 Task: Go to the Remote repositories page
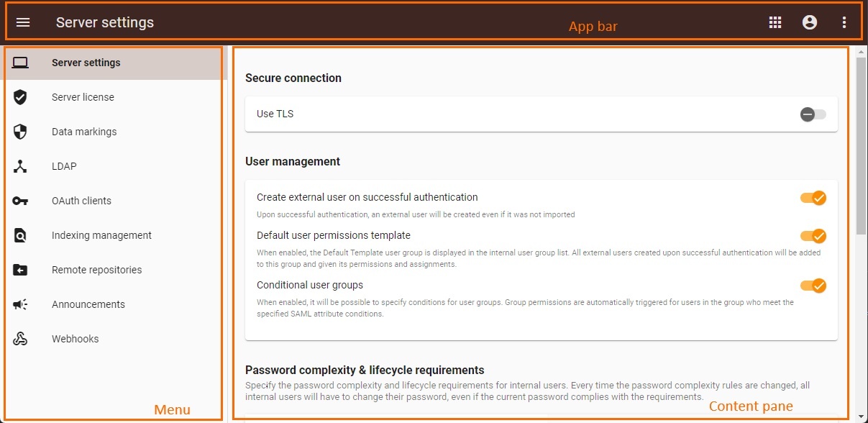(96, 270)
